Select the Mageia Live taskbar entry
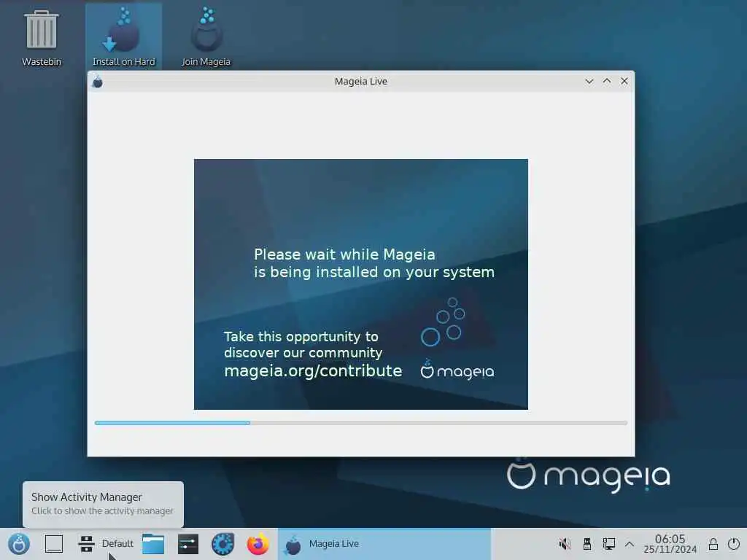Viewport: 747px width, 560px height. (x=384, y=544)
